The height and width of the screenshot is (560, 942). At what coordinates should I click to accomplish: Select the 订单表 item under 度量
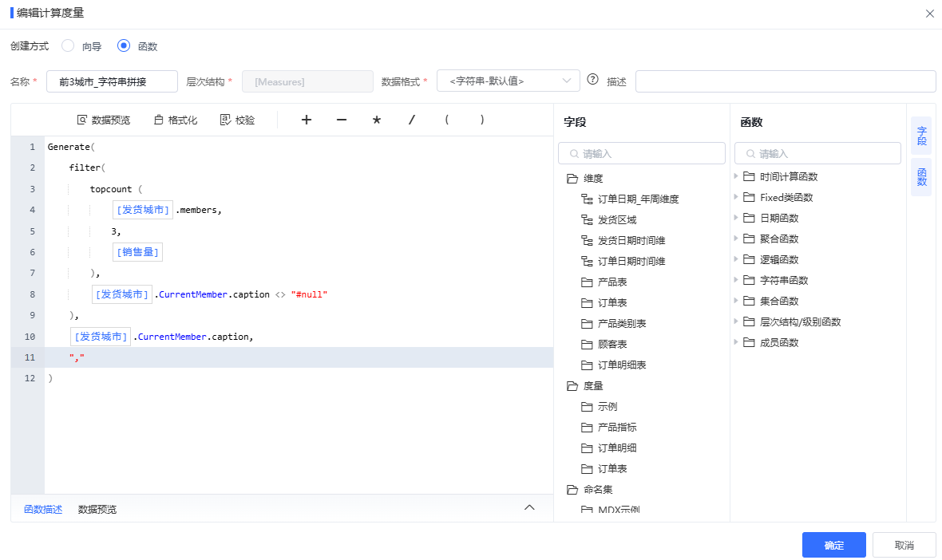pyautogui.click(x=612, y=469)
